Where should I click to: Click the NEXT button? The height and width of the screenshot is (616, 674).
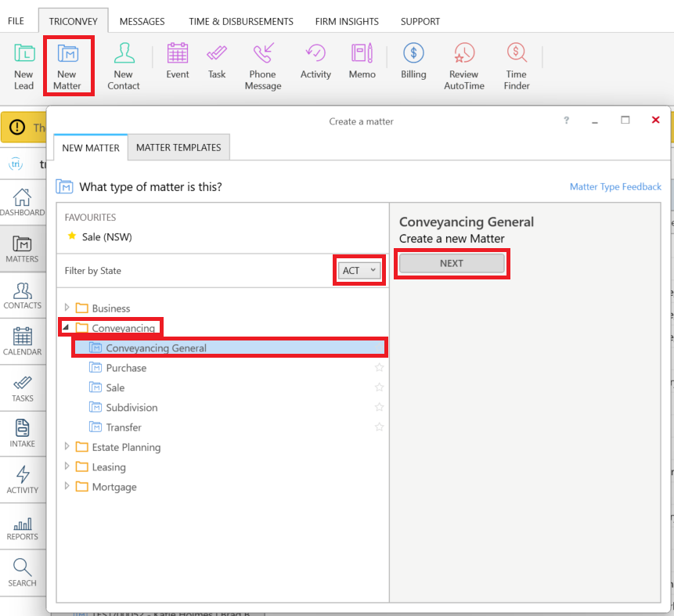[452, 263]
